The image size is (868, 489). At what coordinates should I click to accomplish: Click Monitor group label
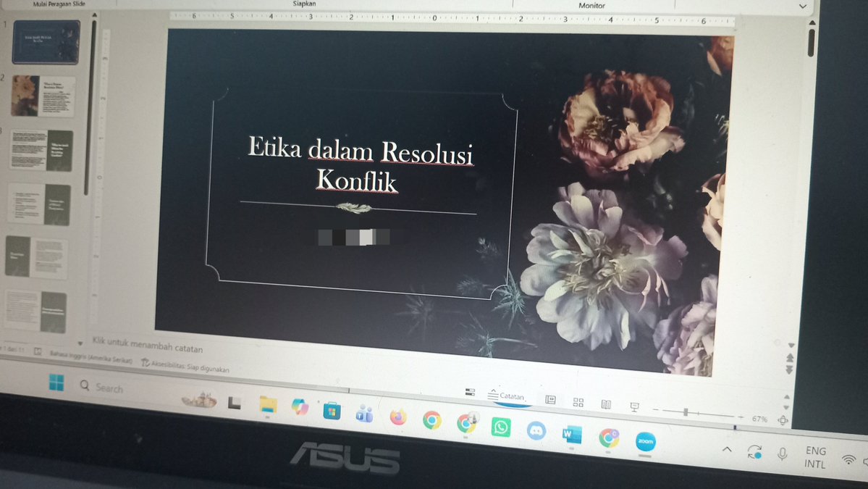tap(591, 6)
